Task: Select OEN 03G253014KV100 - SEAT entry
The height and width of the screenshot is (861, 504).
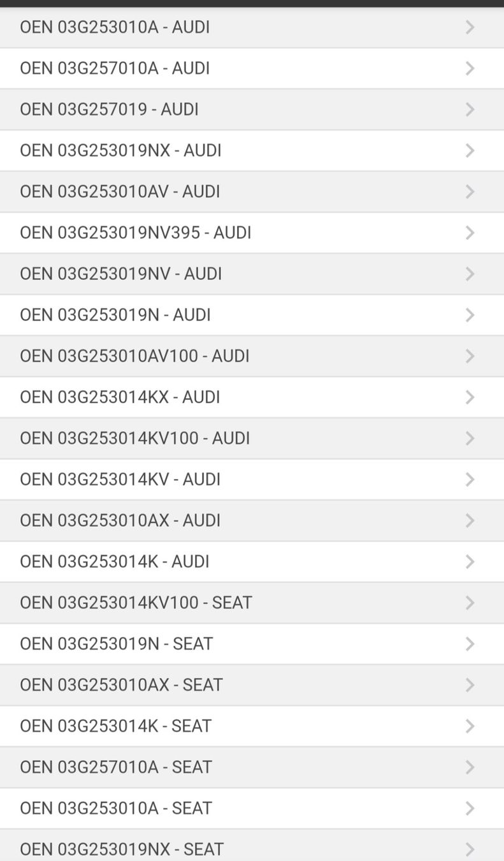Action: pos(136,603)
